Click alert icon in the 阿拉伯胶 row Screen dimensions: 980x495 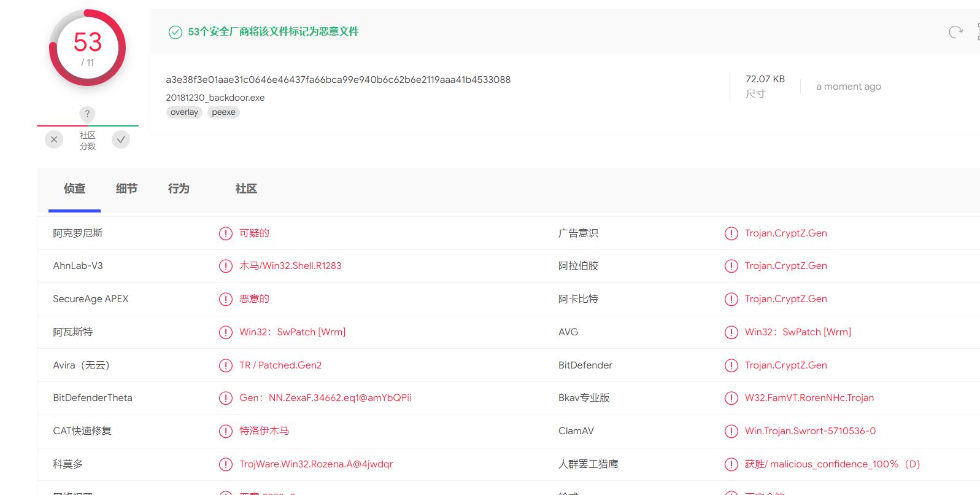click(x=731, y=266)
